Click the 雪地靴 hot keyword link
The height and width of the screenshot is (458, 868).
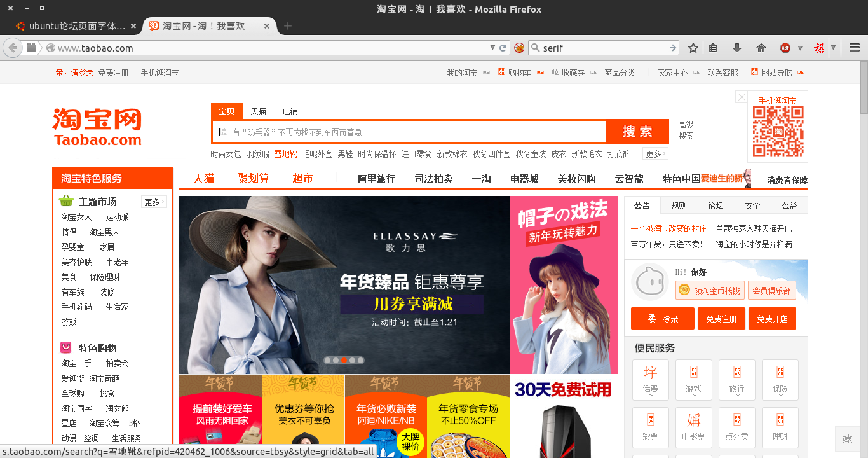[x=285, y=154]
